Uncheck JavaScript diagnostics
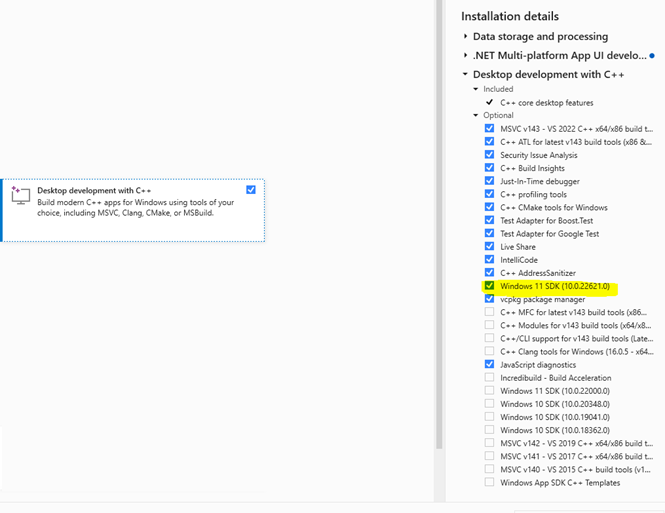This screenshot has width=665, height=513. pos(489,364)
